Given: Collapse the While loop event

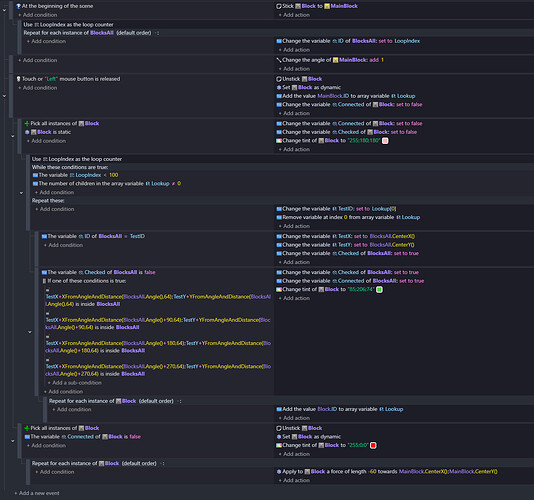Looking at the screenshot, I should click(x=21, y=193).
